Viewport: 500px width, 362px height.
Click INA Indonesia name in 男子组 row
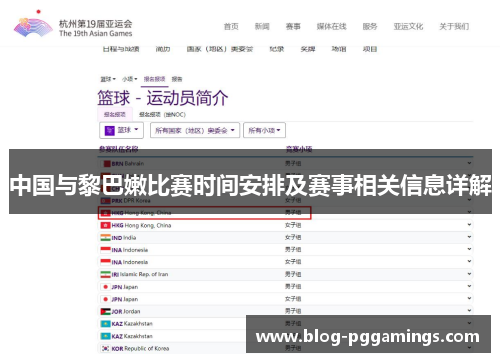tap(130, 250)
